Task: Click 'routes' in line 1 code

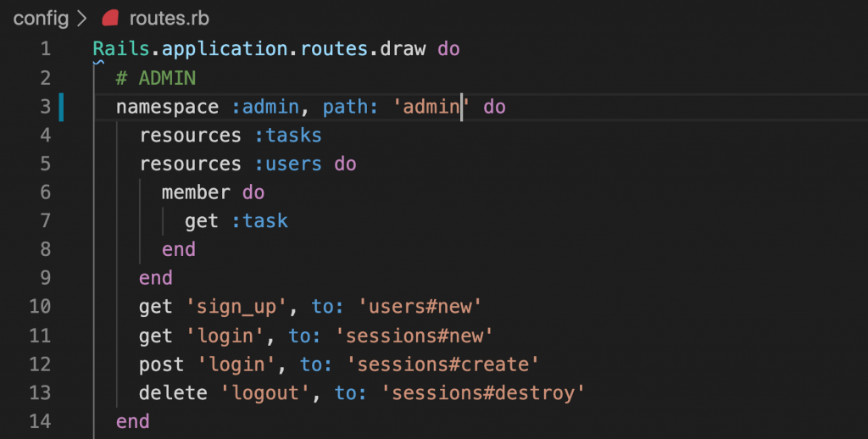Action: click(x=334, y=48)
